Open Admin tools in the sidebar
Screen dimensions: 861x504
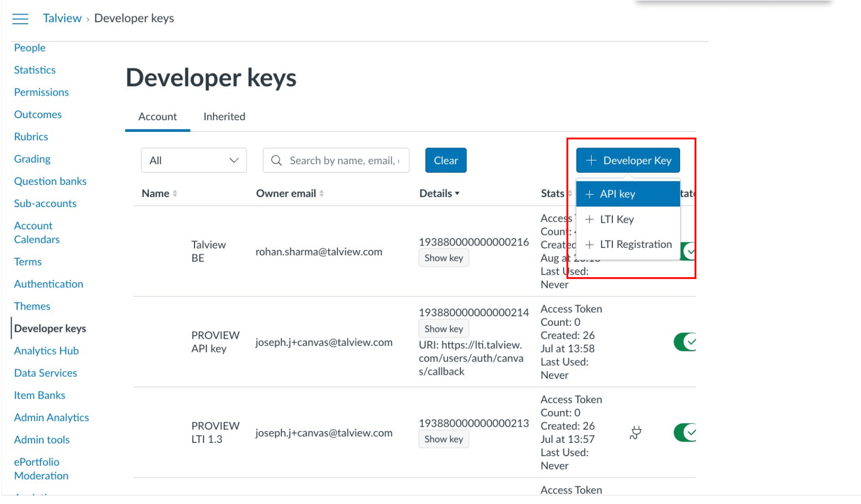tap(42, 440)
